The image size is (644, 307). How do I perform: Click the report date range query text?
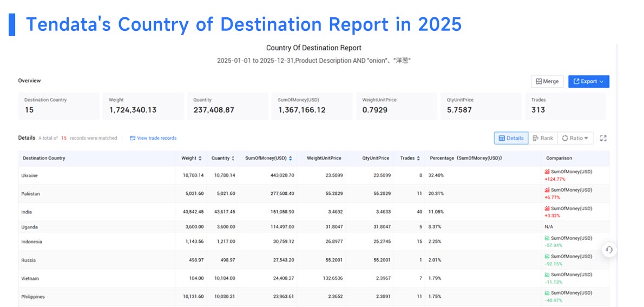click(314, 61)
